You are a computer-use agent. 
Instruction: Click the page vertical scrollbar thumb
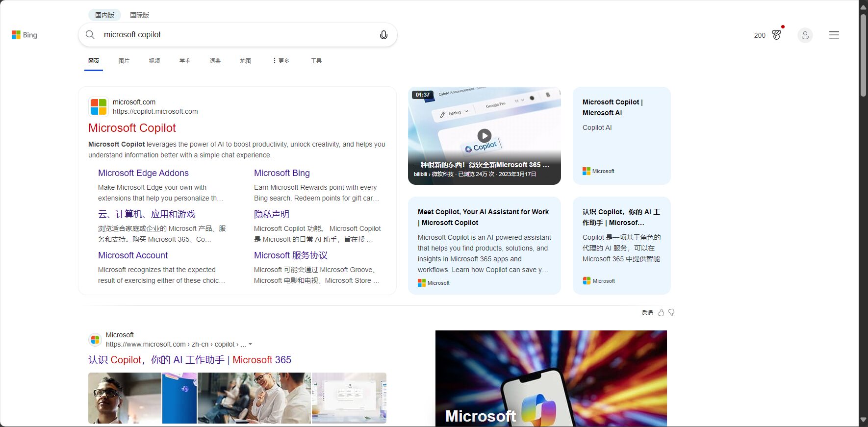pyautogui.click(x=863, y=55)
